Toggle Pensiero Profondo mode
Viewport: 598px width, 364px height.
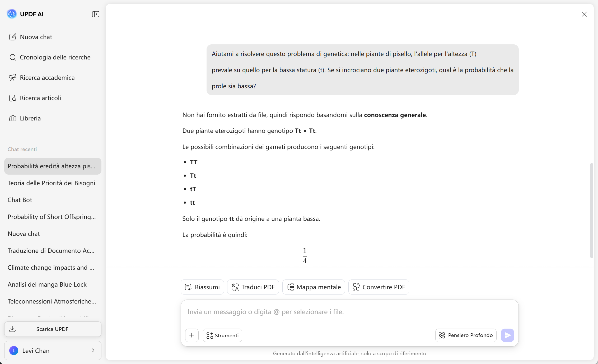pos(466,335)
